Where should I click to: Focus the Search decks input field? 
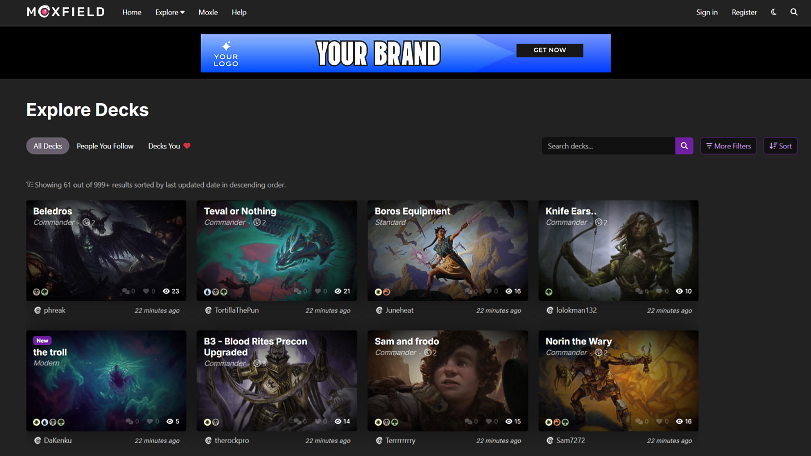click(x=608, y=146)
